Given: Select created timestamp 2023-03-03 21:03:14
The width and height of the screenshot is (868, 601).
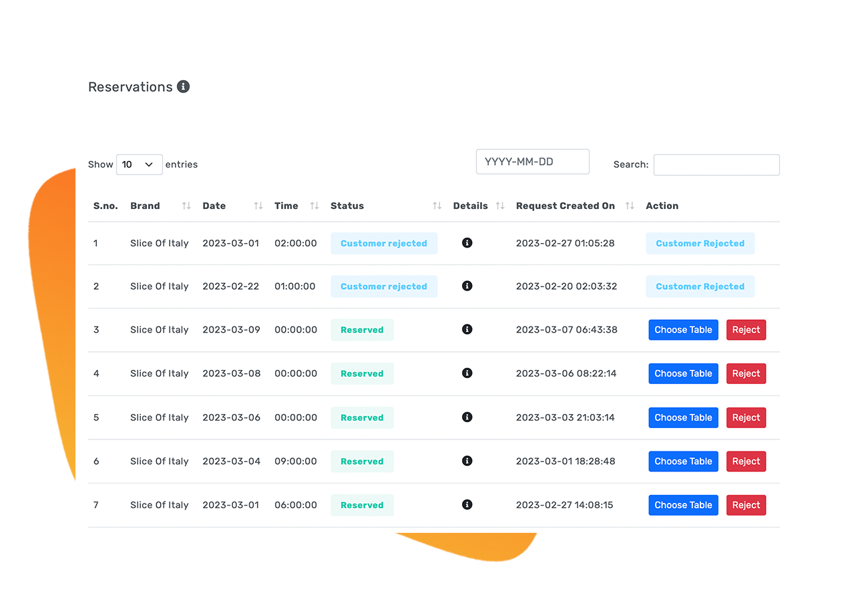Looking at the screenshot, I should click(566, 417).
